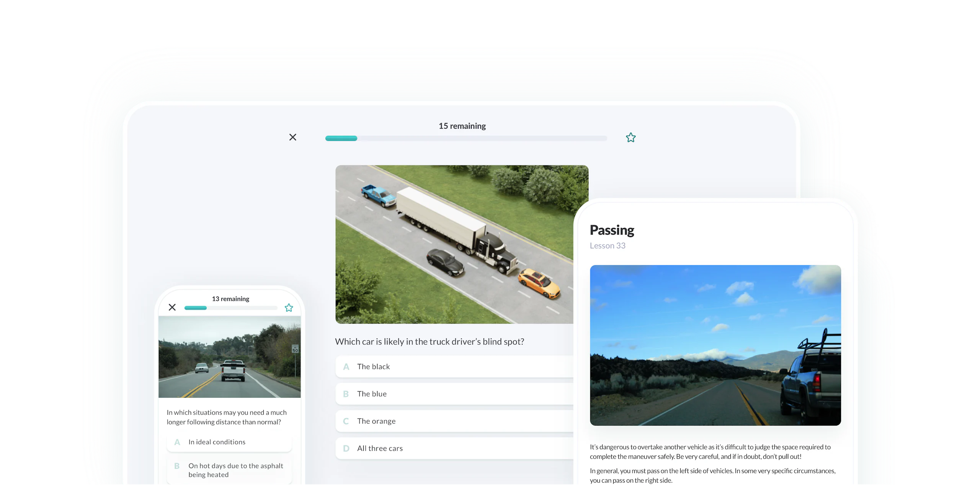Select 'On hot days due to the asphalt' option

tap(229, 470)
